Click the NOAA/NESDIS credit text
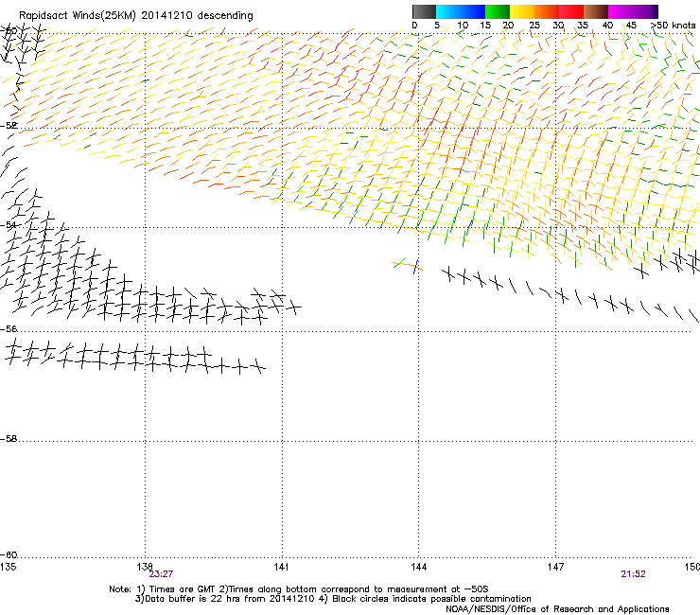Viewport: 700px width, 615px height. (557, 608)
